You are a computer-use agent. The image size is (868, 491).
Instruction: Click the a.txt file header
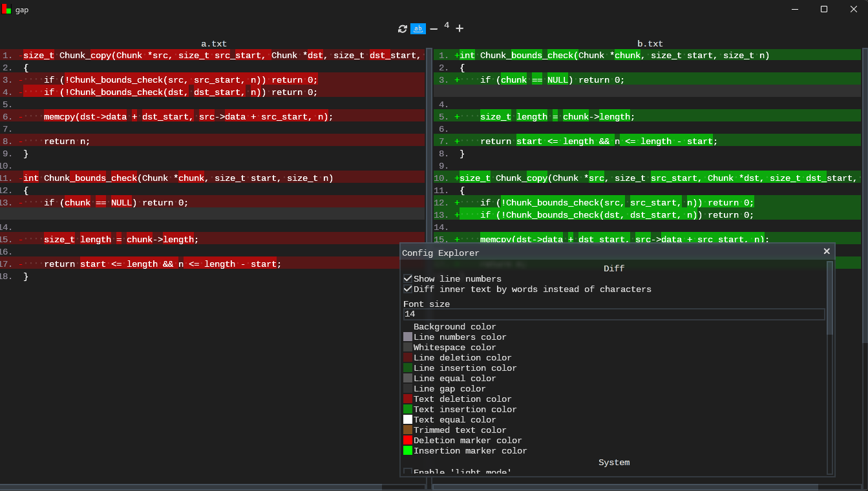point(214,44)
